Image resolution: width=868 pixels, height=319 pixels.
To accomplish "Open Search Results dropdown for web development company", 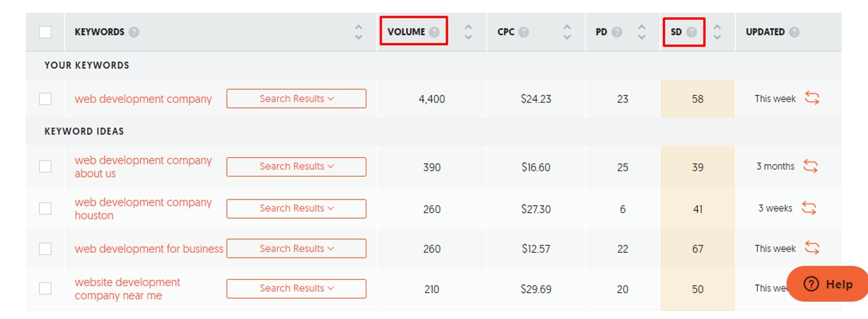I will click(x=296, y=98).
